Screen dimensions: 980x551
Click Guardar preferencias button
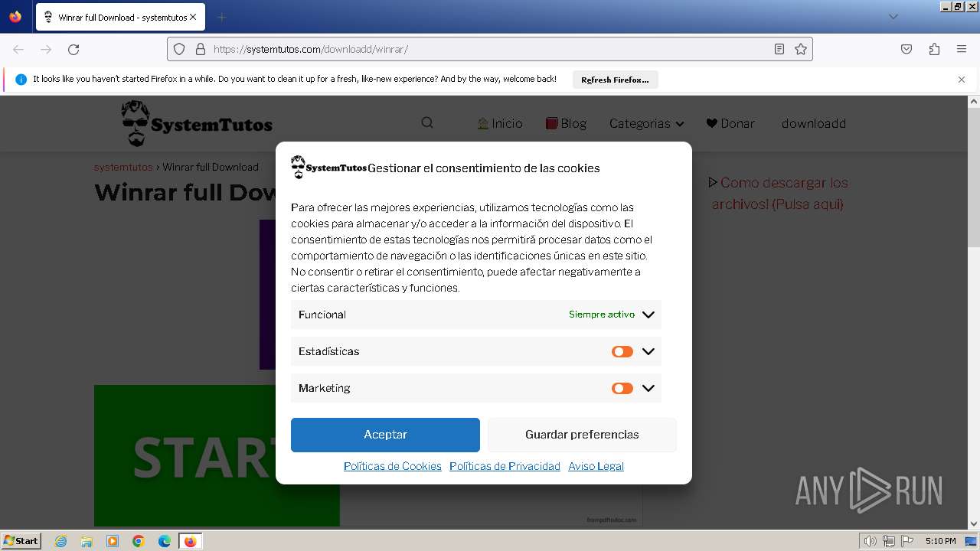(582, 435)
